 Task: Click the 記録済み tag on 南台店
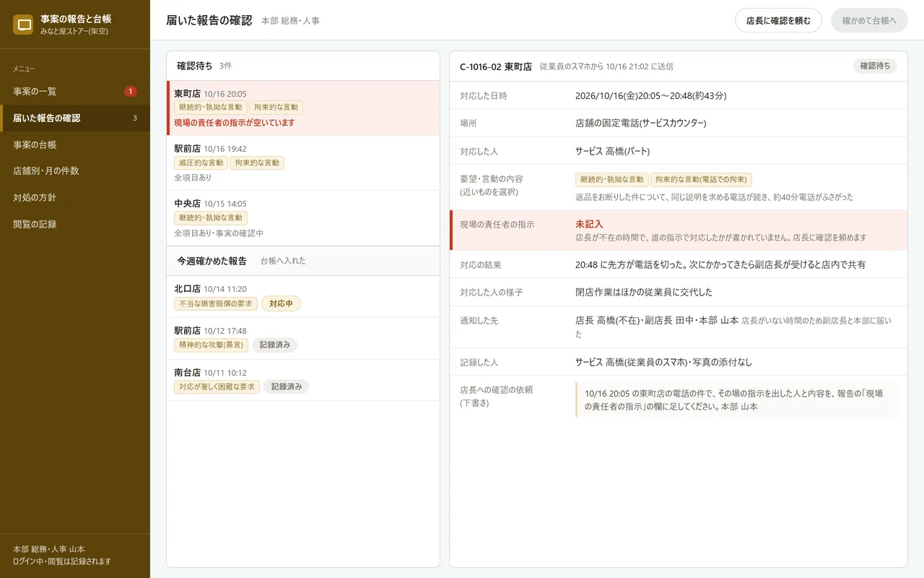(286, 387)
